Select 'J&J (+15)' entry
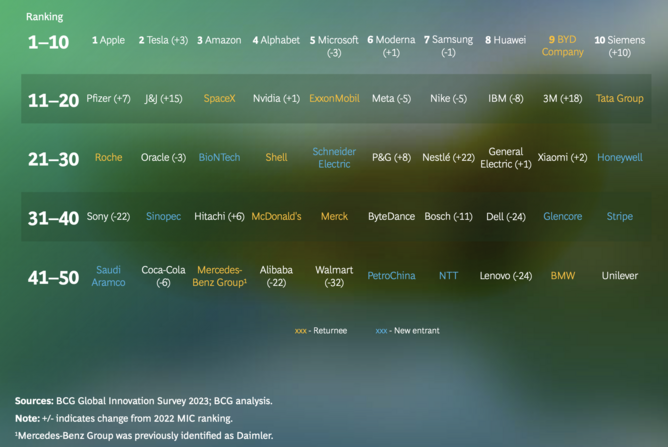Viewport: 668px width, 447px height. point(163,98)
